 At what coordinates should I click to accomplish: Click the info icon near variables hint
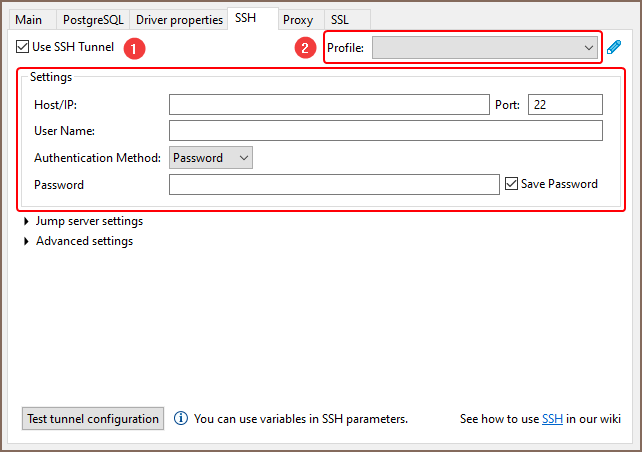[181, 419]
